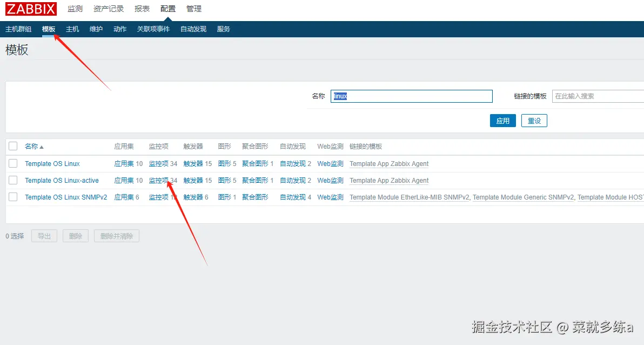This screenshot has height=345, width=644.
Task: Click the 0 选择 counter text
Action: pos(15,236)
